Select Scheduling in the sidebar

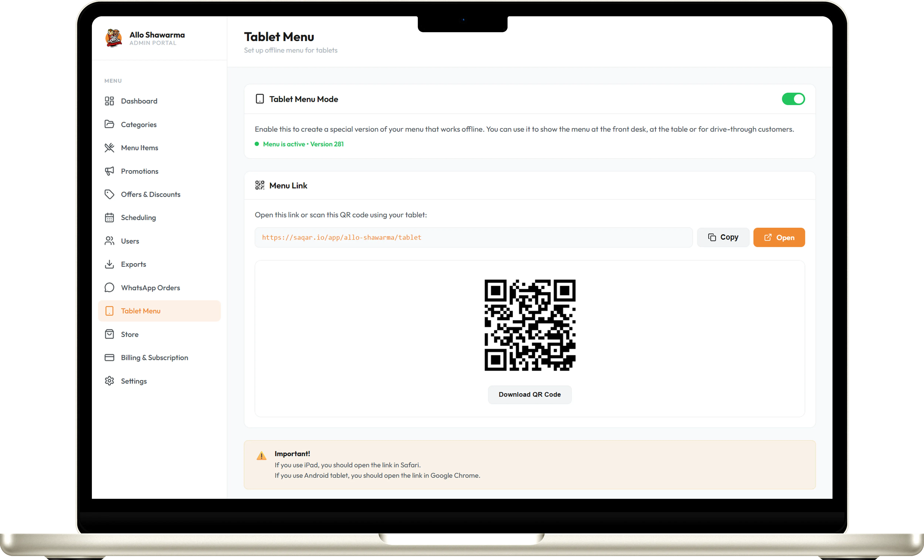[159, 218]
